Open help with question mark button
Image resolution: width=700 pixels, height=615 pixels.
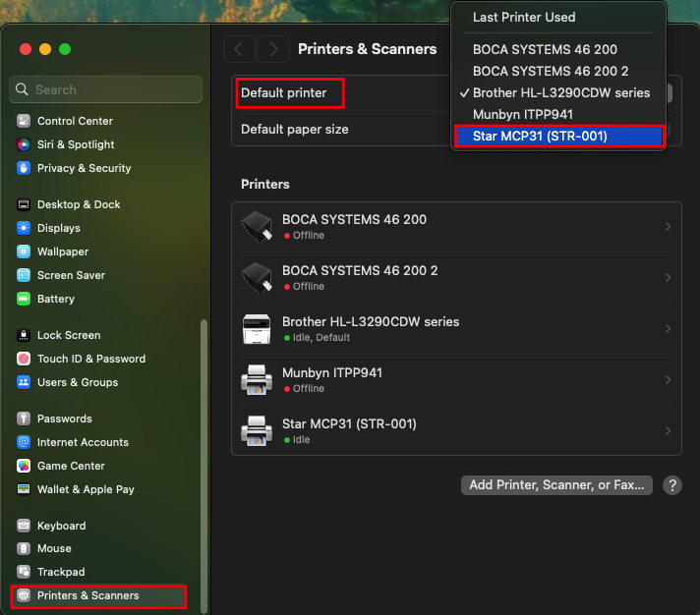click(x=672, y=485)
